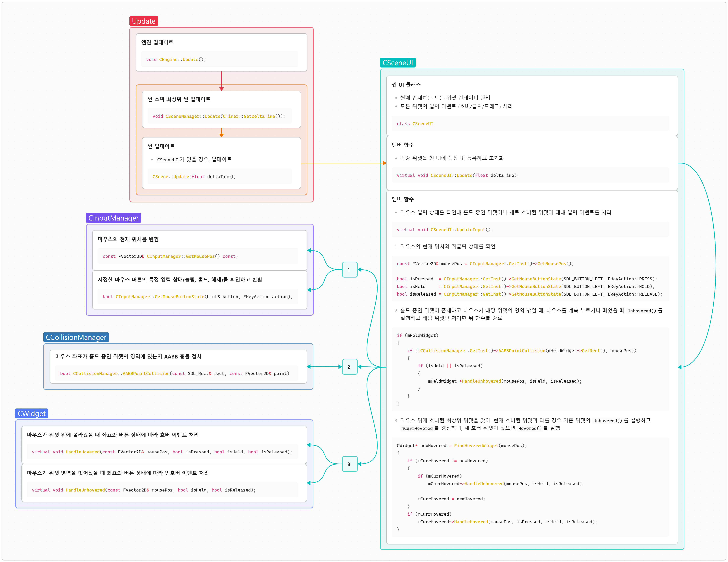Click the numbered node 2 box
728x562 pixels.
point(349,367)
